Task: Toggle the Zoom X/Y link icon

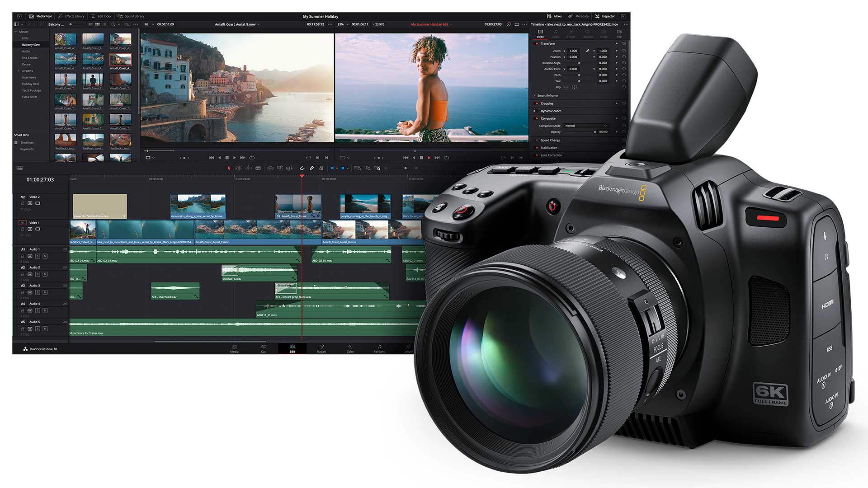Action: coord(588,51)
